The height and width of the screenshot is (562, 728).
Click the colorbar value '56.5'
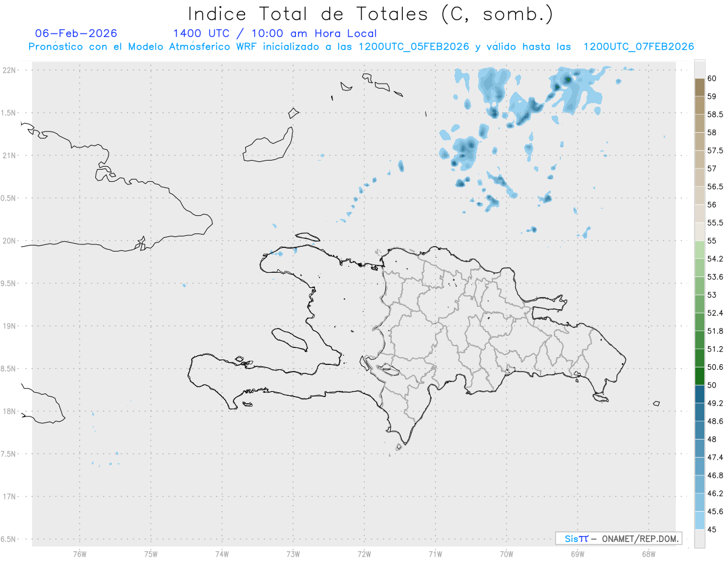715,187
